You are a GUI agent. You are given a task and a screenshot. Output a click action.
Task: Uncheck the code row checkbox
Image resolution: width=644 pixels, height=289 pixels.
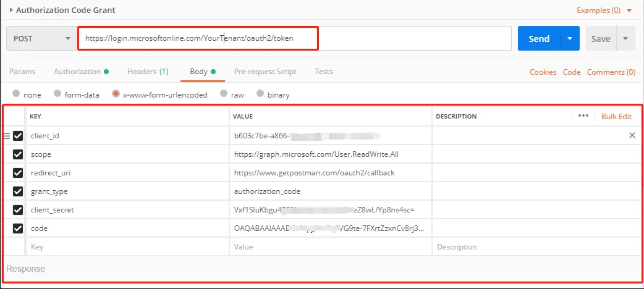(x=18, y=228)
